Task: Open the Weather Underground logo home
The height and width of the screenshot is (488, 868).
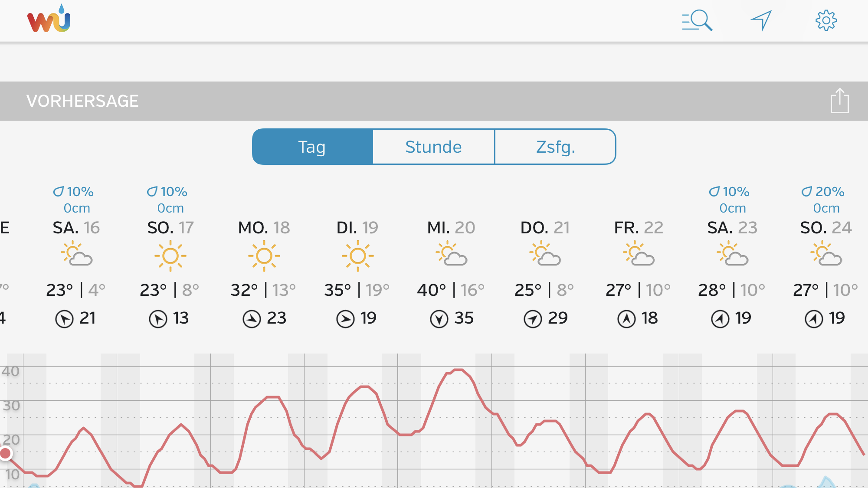Action: [49, 19]
